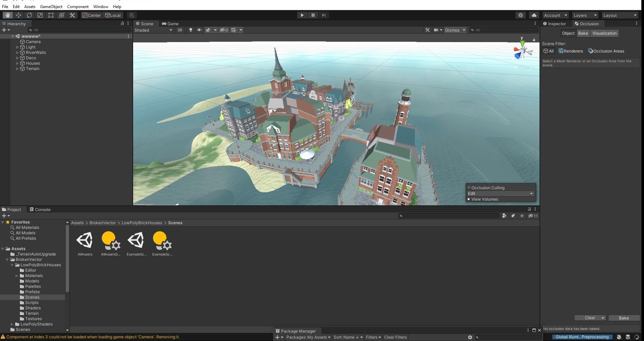Select the Rect tool
This screenshot has height=341, width=644.
coord(51,15)
